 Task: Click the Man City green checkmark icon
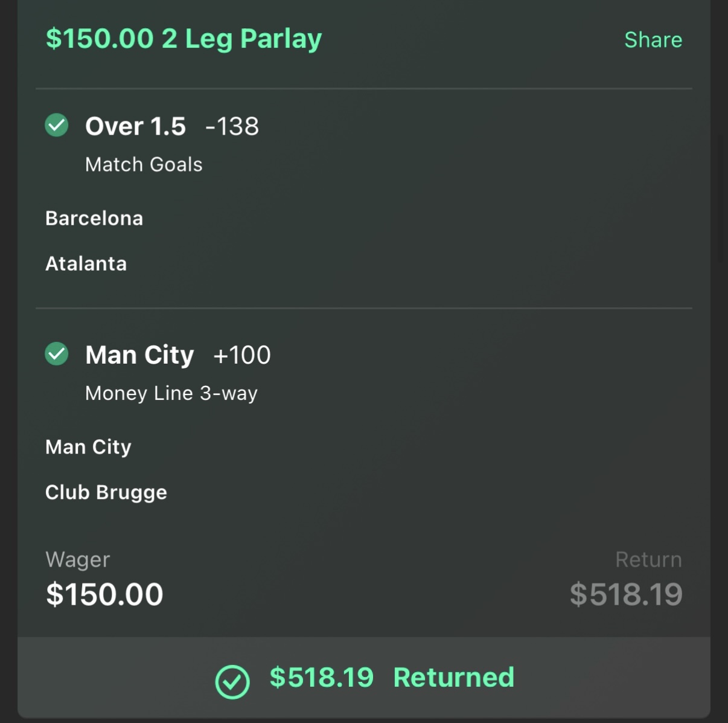57,354
